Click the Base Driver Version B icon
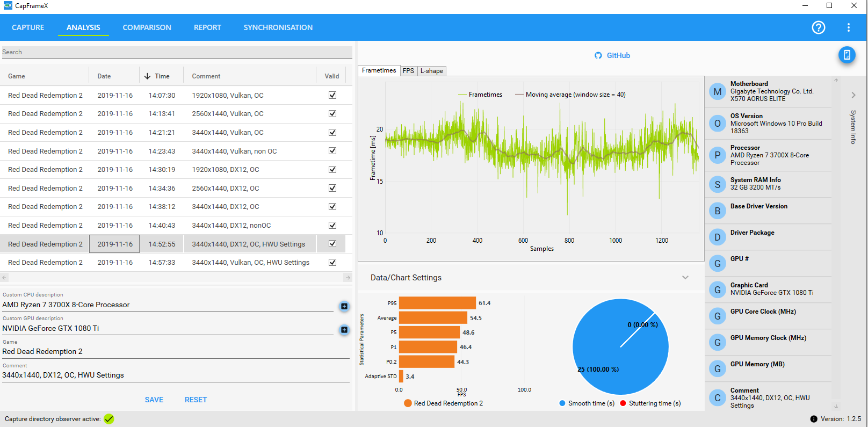 [x=717, y=211]
